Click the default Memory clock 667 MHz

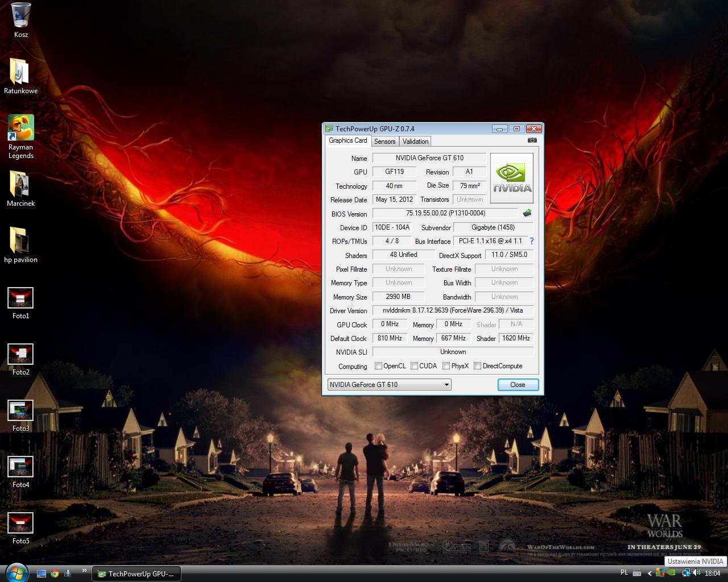[x=453, y=338]
